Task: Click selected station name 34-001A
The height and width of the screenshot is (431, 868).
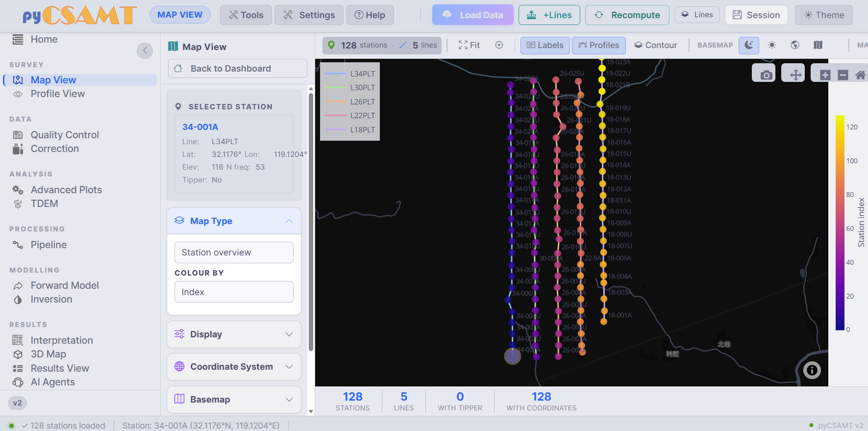Action: click(x=200, y=127)
